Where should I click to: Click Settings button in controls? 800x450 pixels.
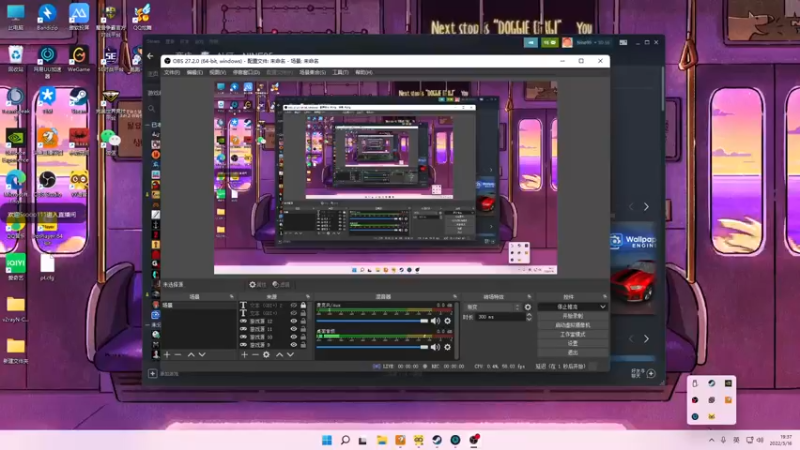tap(572, 343)
